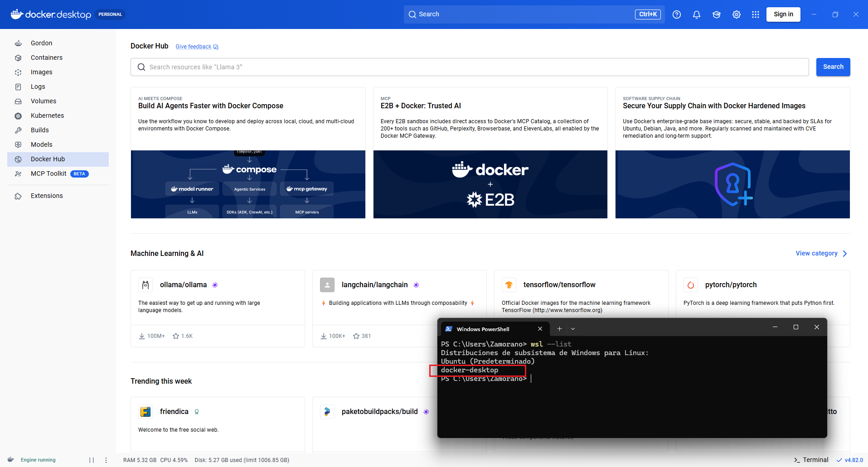Image resolution: width=868 pixels, height=467 pixels.
Task: Click the Kubernetes sidebar icon
Action: tap(18, 116)
